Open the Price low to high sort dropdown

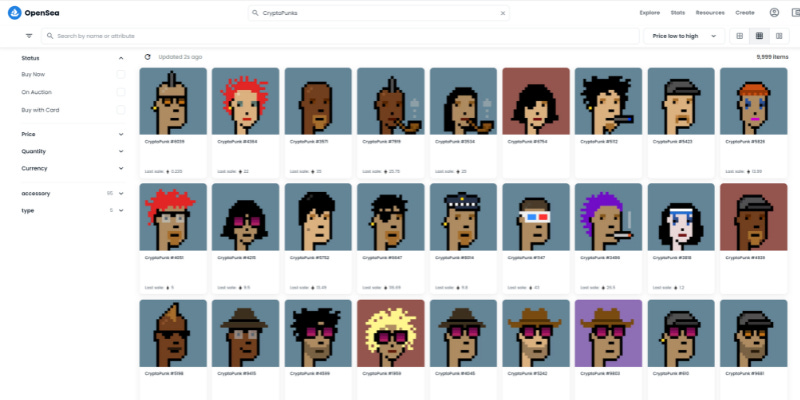[684, 36]
